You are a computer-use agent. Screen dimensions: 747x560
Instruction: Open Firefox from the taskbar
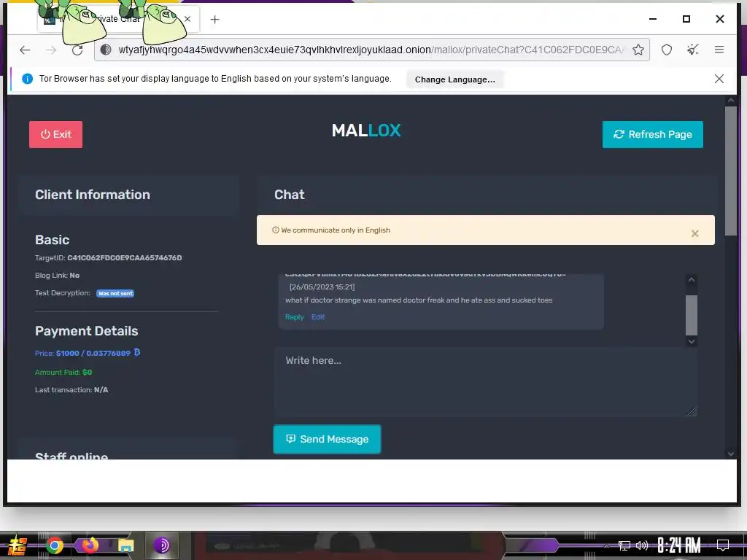tap(90, 545)
